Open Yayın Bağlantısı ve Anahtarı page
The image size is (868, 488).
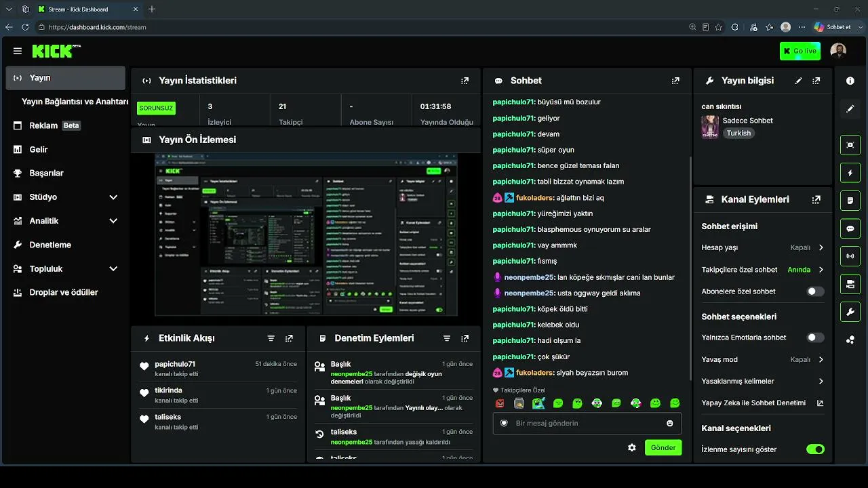[x=75, y=102]
